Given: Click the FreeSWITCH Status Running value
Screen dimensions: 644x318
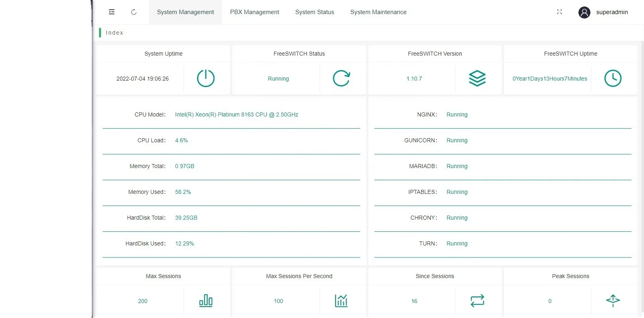Looking at the screenshot, I should [x=279, y=79].
